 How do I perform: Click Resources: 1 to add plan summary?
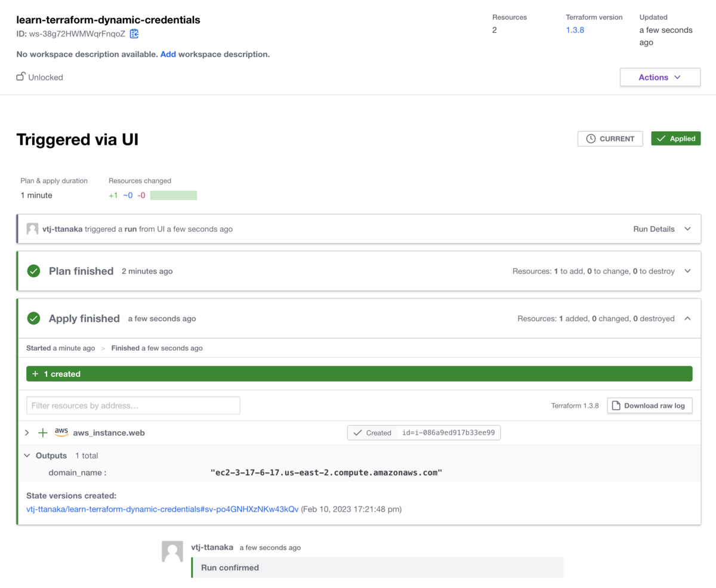594,271
